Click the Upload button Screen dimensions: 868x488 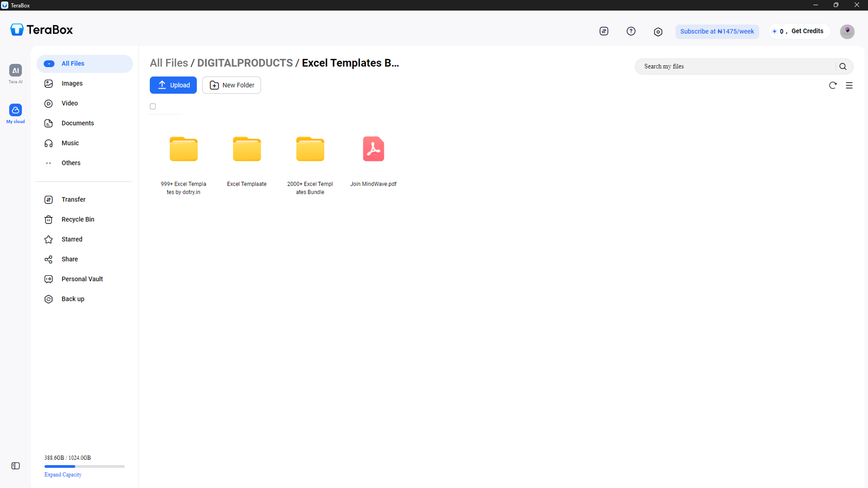click(x=173, y=85)
